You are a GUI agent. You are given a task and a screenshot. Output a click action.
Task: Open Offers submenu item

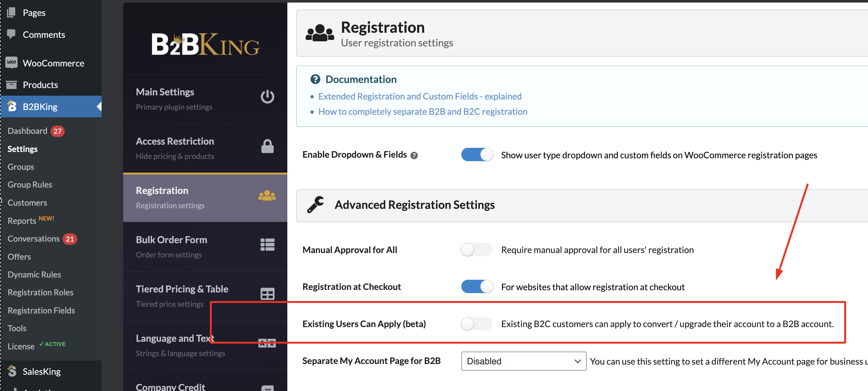pyautogui.click(x=19, y=257)
